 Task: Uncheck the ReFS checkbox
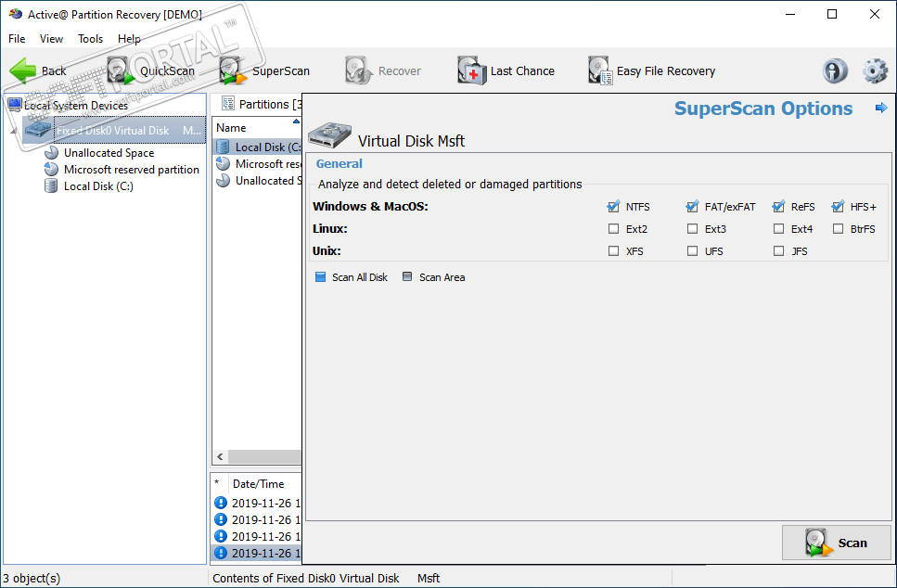point(778,207)
